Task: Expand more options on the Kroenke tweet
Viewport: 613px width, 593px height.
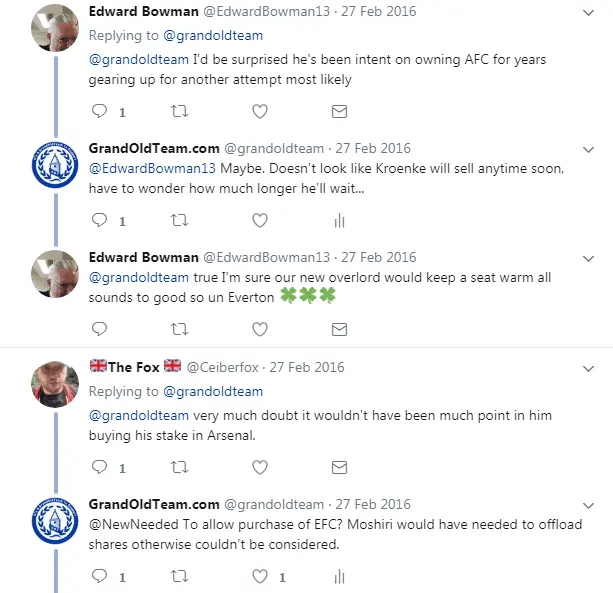Action: [x=587, y=149]
